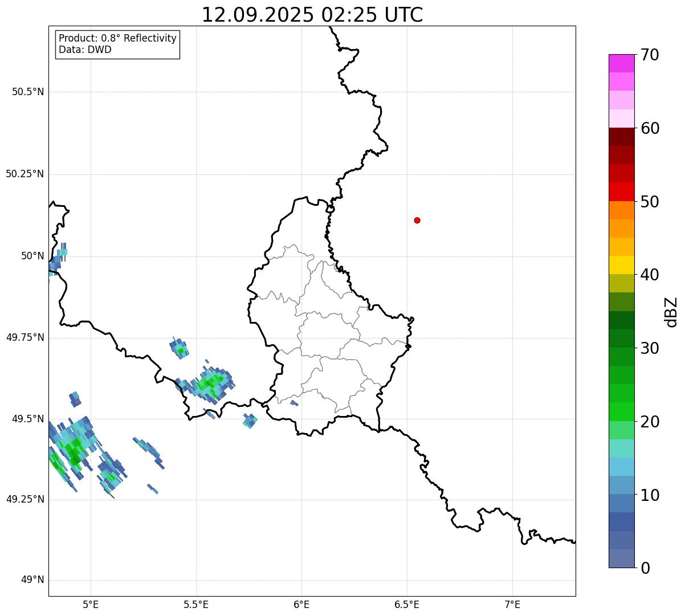Click the 40 value on the colorbar
Image resolution: width=685 pixels, height=616 pixels.
pyautogui.click(x=650, y=275)
